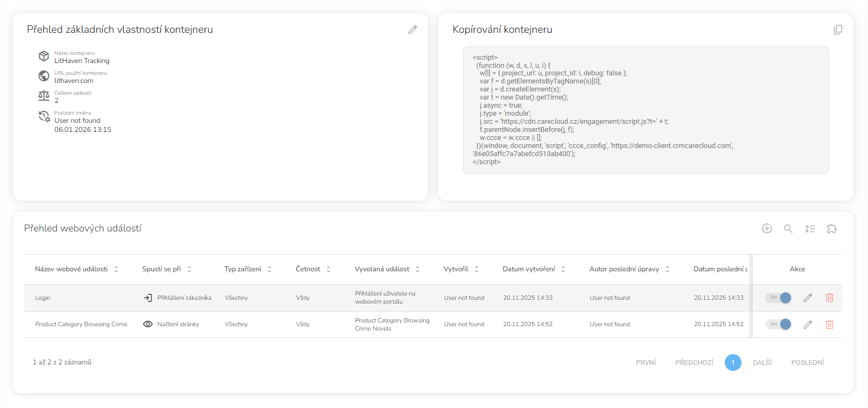Edit the Login event row
Screen dimensions: 868x408
pos(808,298)
